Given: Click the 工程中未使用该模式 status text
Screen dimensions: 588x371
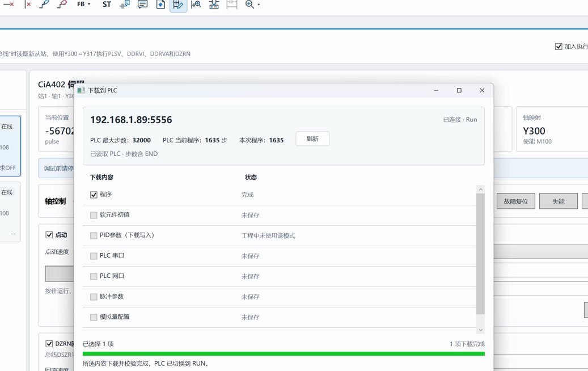Looking at the screenshot, I should tap(268, 235).
